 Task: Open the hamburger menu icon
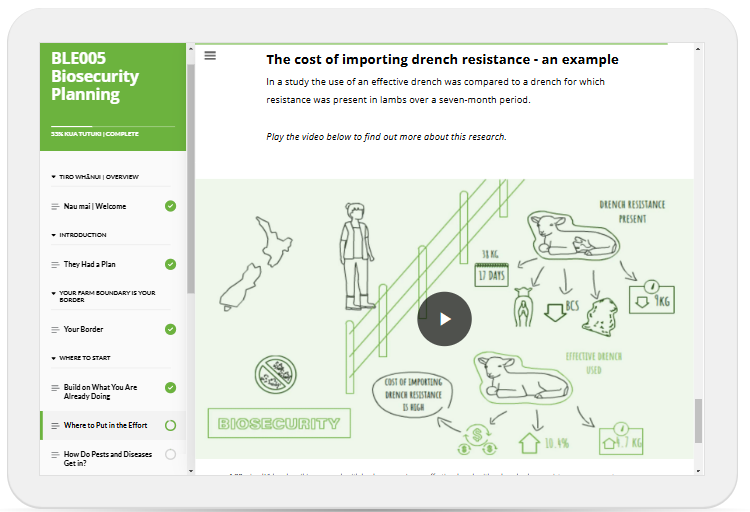tap(210, 56)
